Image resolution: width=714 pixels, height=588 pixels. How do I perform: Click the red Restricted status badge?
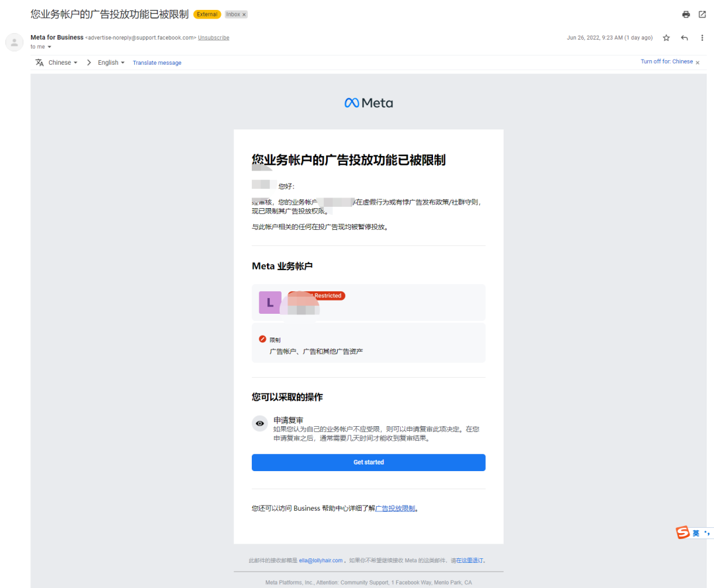pos(317,296)
